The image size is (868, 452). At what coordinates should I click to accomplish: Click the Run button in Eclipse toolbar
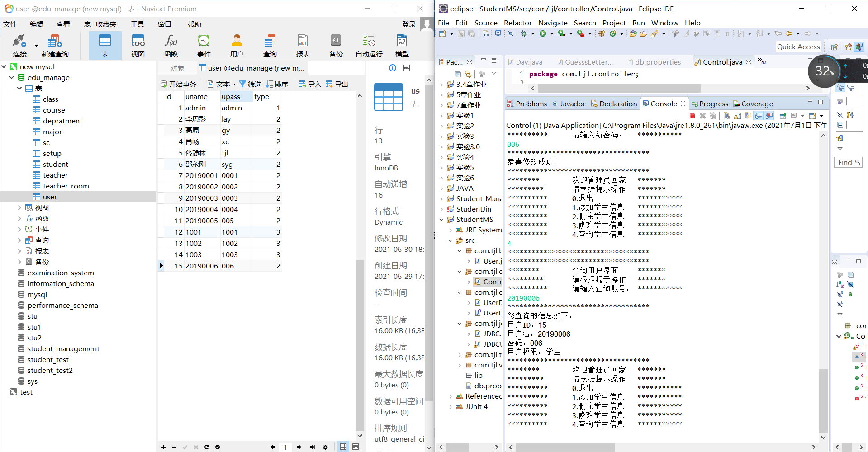tap(543, 33)
